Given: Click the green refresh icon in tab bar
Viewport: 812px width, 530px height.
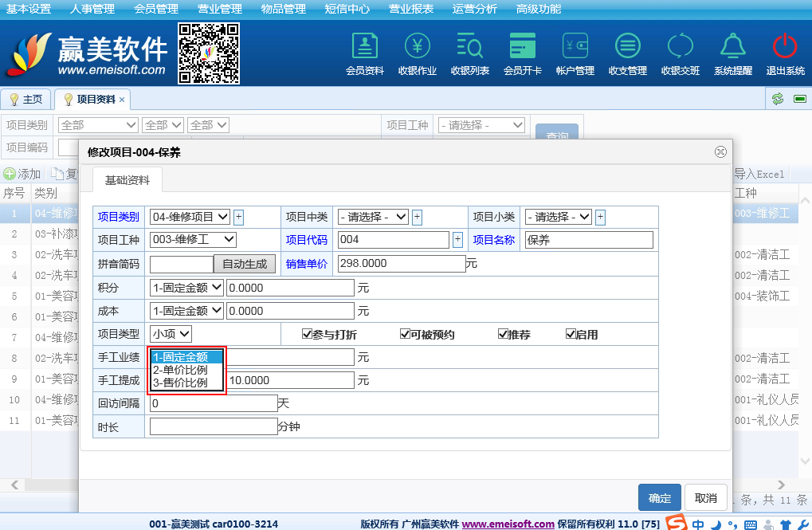Looking at the screenshot, I should 777,99.
